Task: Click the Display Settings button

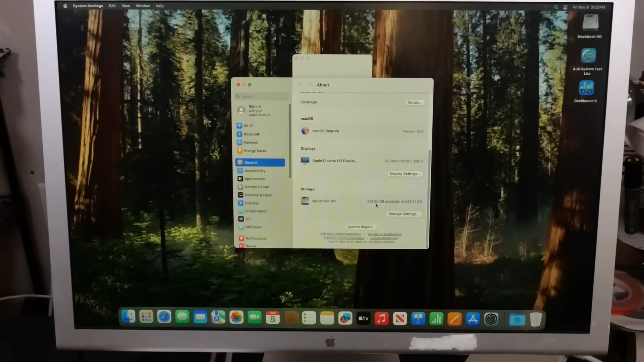Action: [x=405, y=174]
